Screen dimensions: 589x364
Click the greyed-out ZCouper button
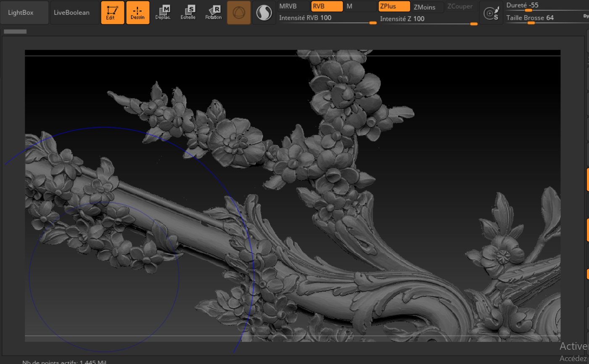pos(461,6)
